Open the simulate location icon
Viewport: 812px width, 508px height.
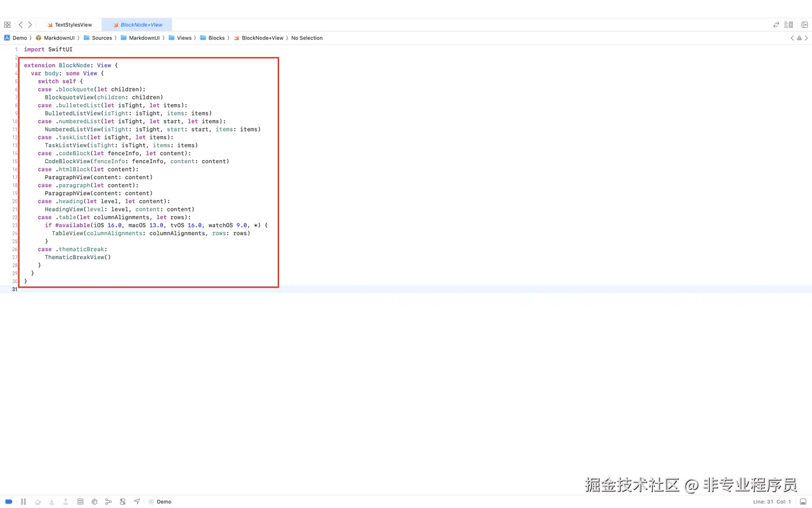pos(137,501)
